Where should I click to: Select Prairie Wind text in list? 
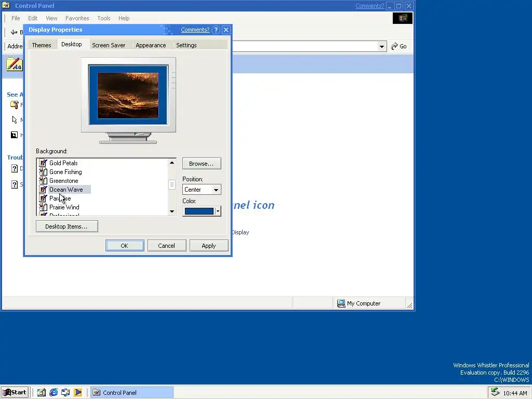pos(64,207)
